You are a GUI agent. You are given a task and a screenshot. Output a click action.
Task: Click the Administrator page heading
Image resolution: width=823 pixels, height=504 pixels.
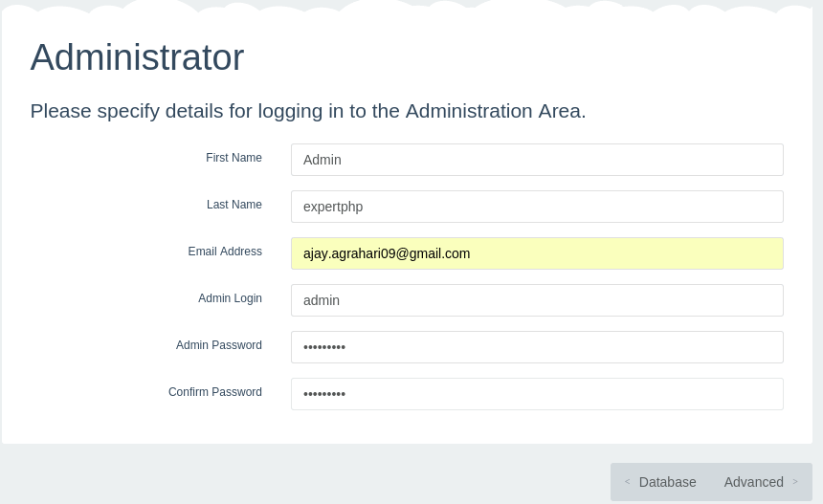137,56
